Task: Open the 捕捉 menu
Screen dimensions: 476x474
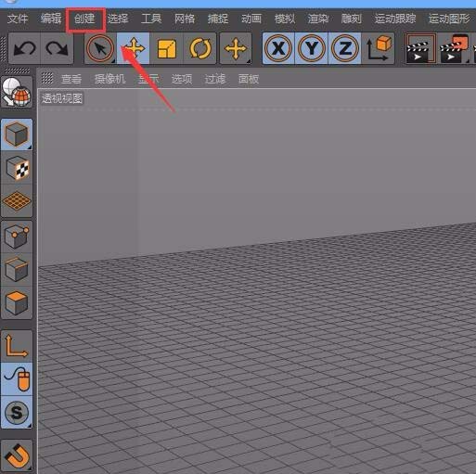Action: 218,19
